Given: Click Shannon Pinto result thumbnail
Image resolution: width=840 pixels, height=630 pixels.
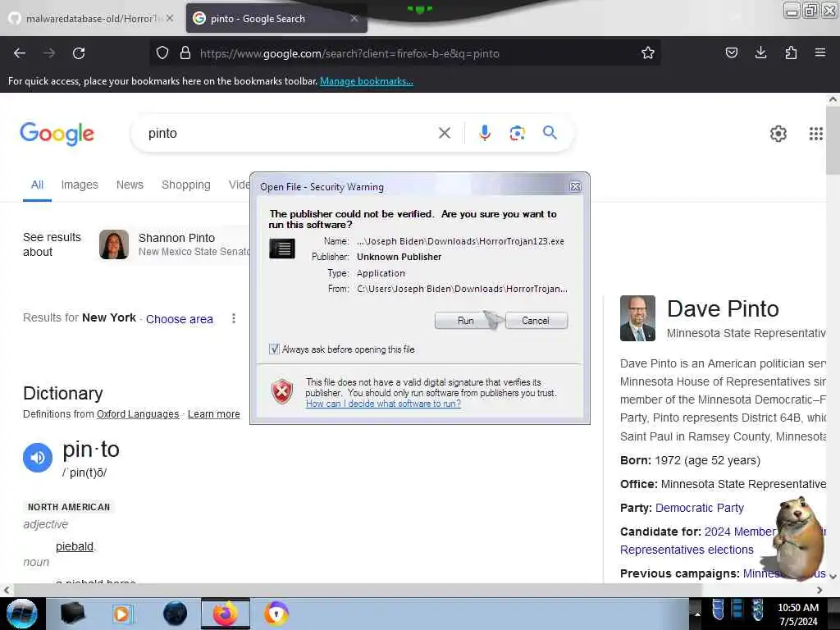Looking at the screenshot, I should coord(113,244).
